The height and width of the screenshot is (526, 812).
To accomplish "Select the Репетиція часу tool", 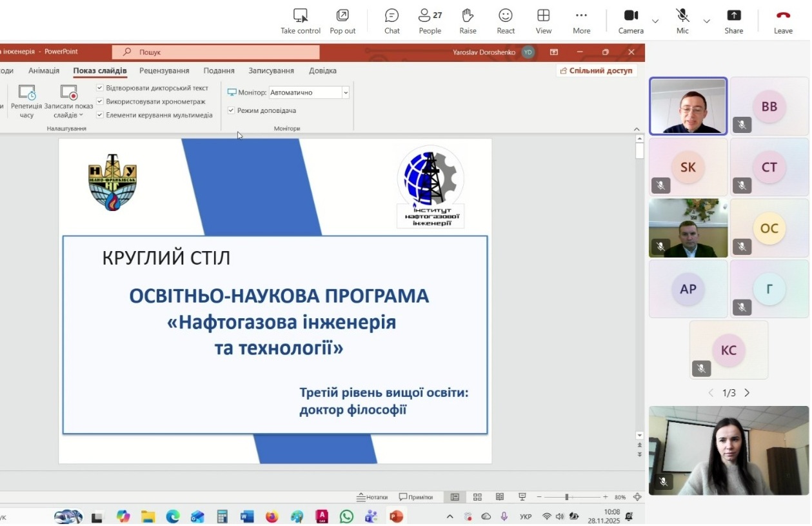I will pyautogui.click(x=26, y=101).
